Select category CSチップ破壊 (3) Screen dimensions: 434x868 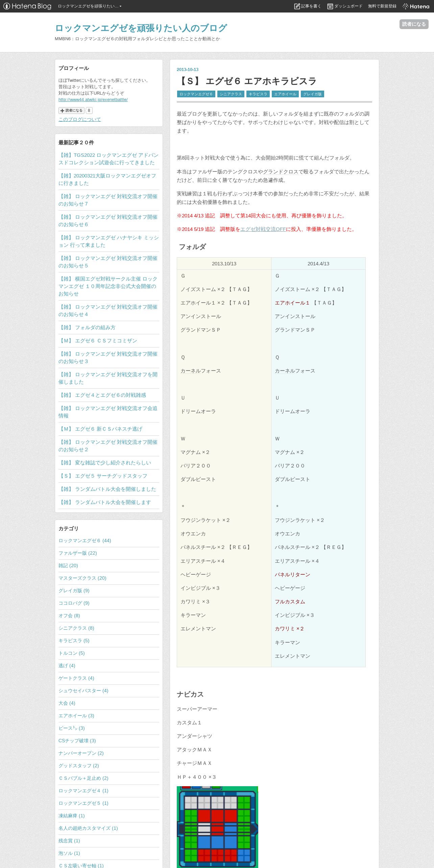click(77, 741)
